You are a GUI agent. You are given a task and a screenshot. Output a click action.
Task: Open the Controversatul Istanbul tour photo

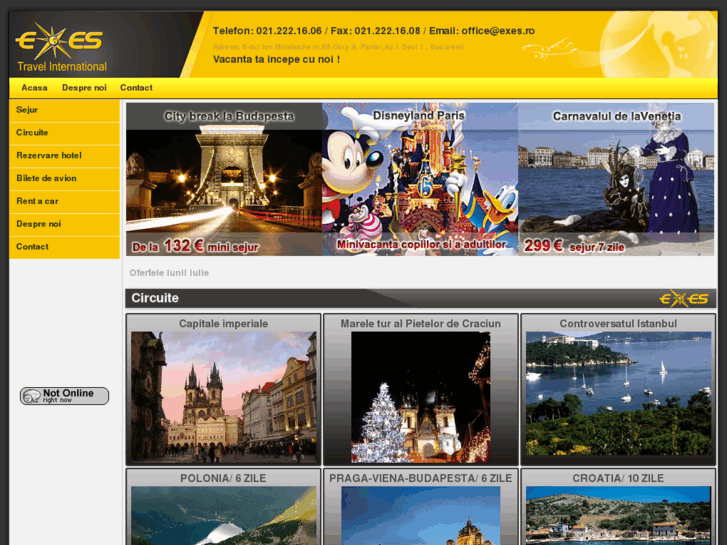click(618, 394)
